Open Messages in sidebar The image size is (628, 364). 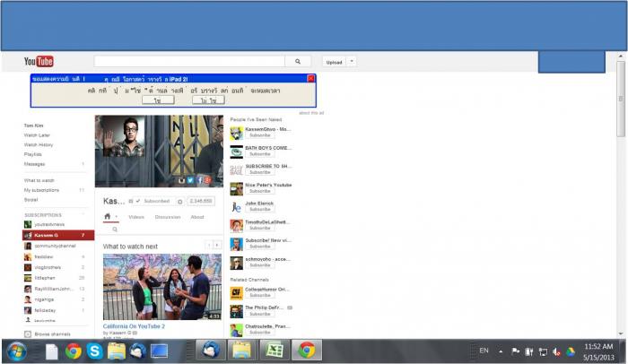[34, 164]
